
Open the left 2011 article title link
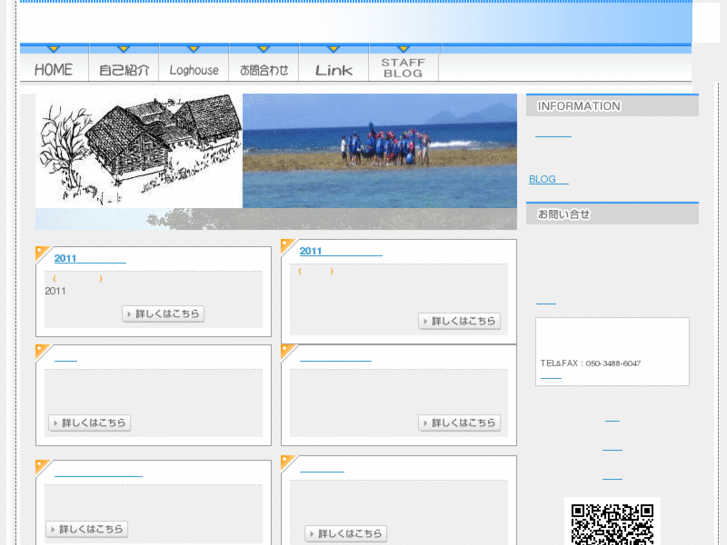90,258
